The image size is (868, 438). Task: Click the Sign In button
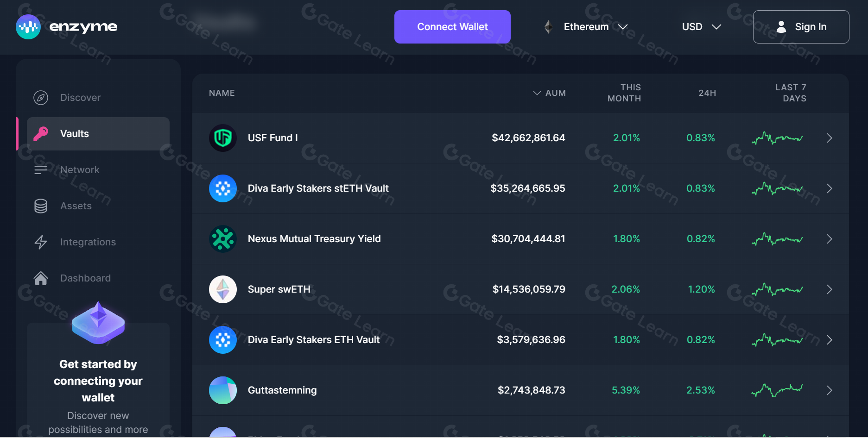click(x=801, y=27)
